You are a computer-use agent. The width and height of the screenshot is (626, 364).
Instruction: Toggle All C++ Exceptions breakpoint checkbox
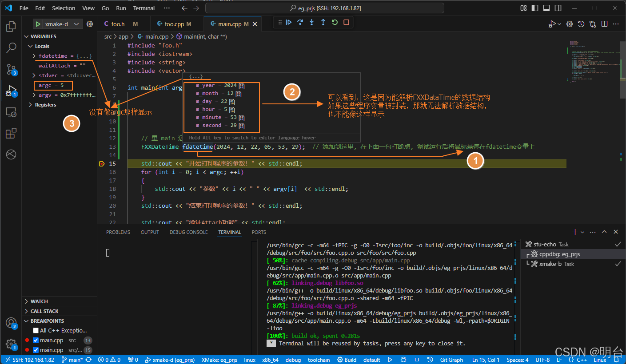[36, 330]
